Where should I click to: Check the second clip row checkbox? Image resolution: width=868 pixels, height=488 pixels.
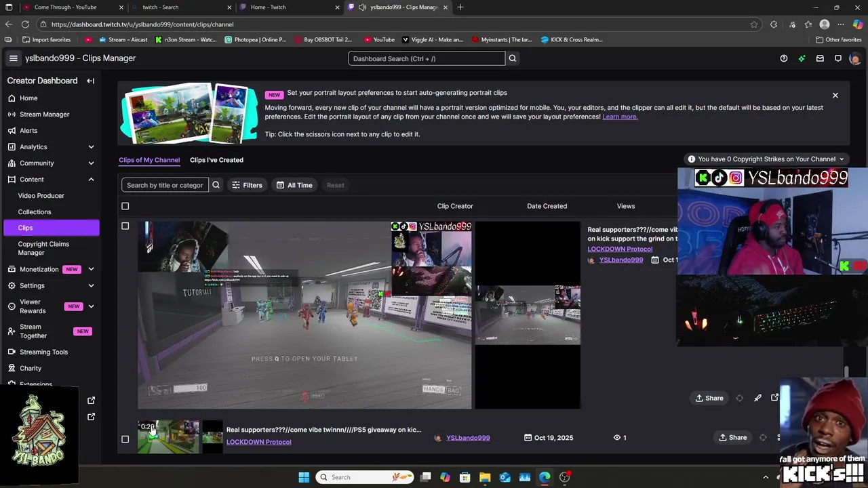click(x=125, y=439)
